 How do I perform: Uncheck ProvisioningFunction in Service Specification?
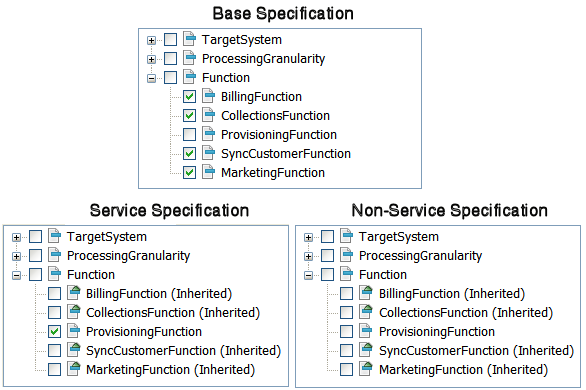(x=55, y=331)
